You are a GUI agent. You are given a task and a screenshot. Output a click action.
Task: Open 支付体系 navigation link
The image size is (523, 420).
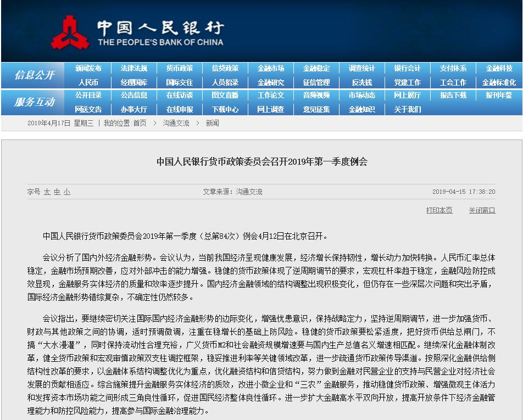pos(453,68)
